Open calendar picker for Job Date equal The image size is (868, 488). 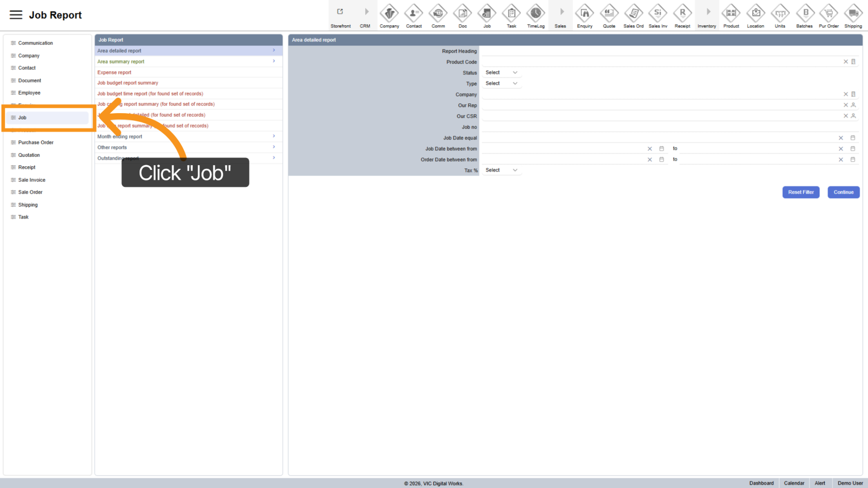tap(853, 138)
